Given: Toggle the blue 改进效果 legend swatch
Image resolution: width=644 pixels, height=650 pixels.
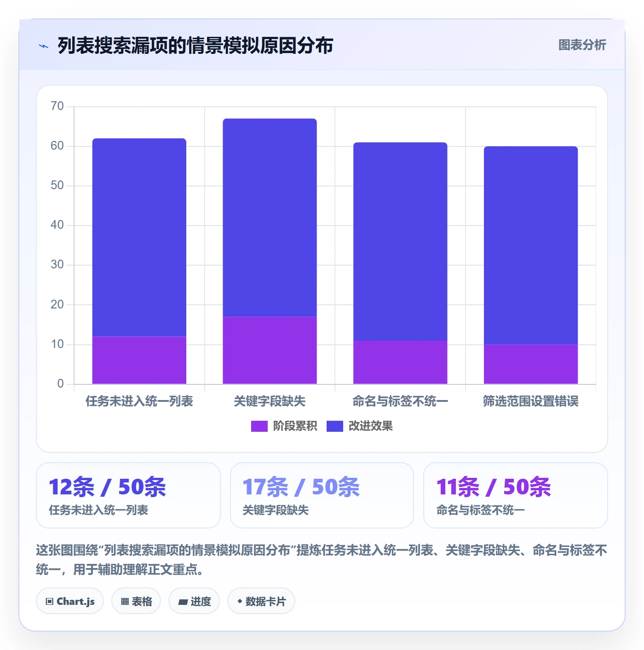Looking at the screenshot, I should (x=334, y=426).
